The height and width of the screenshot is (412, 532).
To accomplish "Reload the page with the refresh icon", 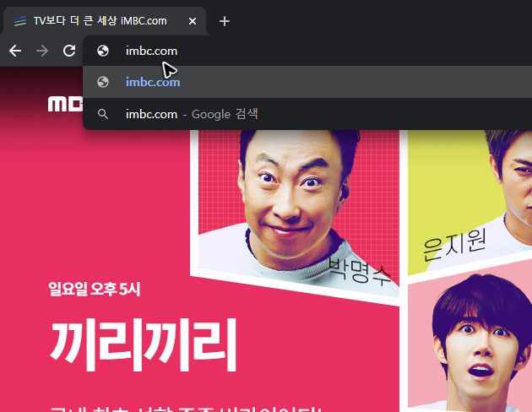I will coord(69,51).
